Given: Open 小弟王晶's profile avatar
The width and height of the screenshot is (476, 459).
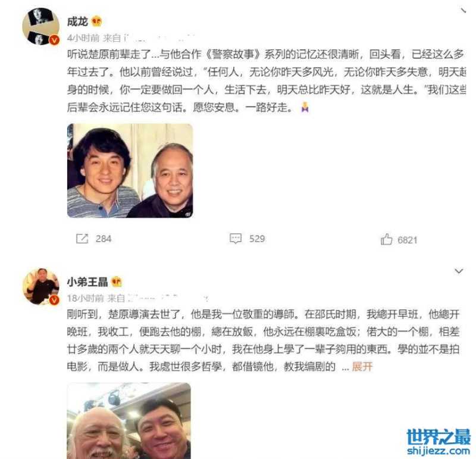Looking at the screenshot, I should point(41,286).
